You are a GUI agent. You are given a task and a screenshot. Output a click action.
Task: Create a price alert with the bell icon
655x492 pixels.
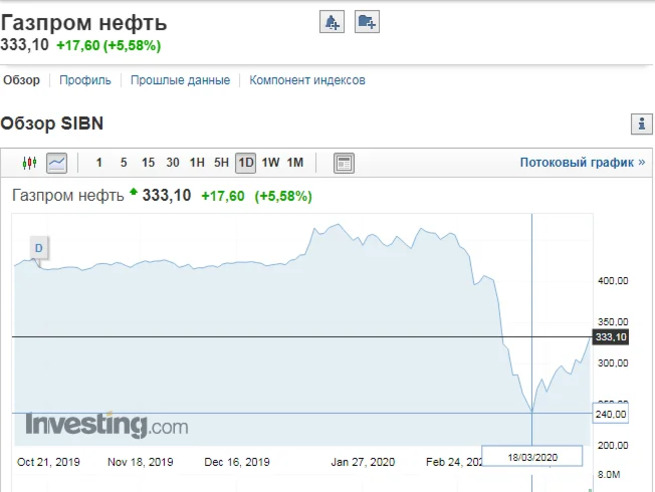pos(332,22)
